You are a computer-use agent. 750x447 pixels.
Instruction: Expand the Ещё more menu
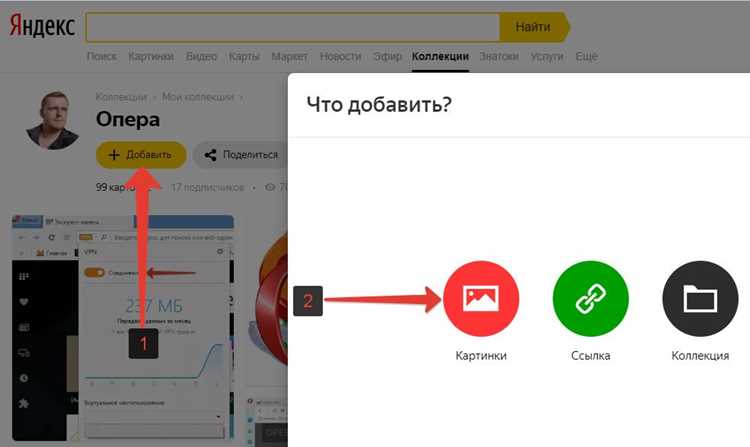[x=586, y=56]
